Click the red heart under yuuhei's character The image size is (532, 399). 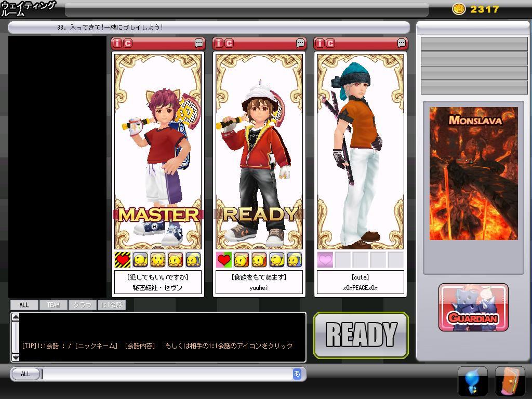click(224, 260)
